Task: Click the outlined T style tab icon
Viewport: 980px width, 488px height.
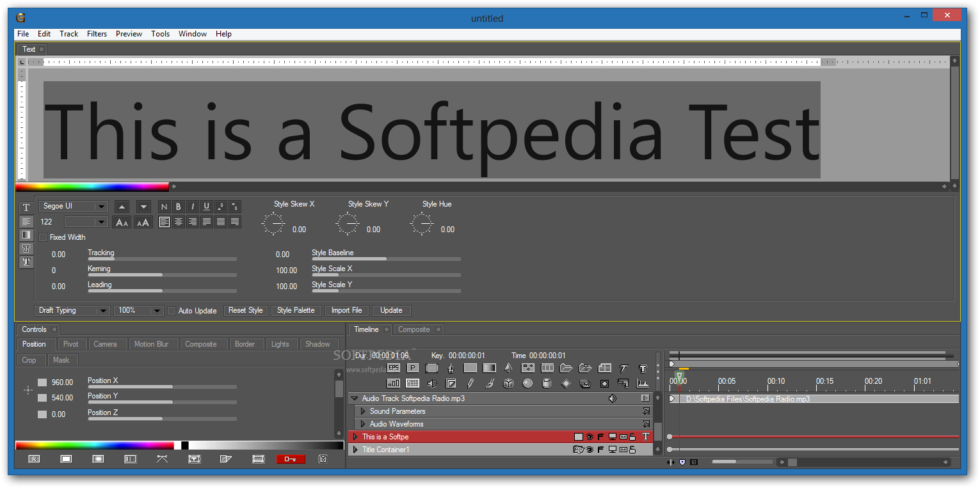Action: tap(26, 248)
